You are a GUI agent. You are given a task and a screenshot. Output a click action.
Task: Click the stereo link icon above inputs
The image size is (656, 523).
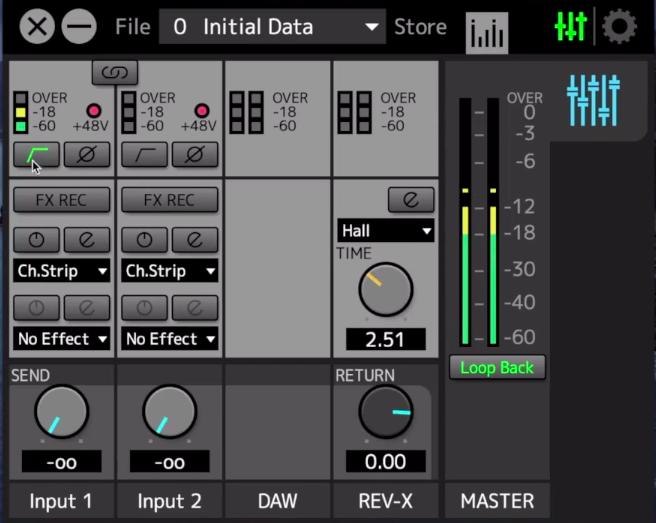114,72
